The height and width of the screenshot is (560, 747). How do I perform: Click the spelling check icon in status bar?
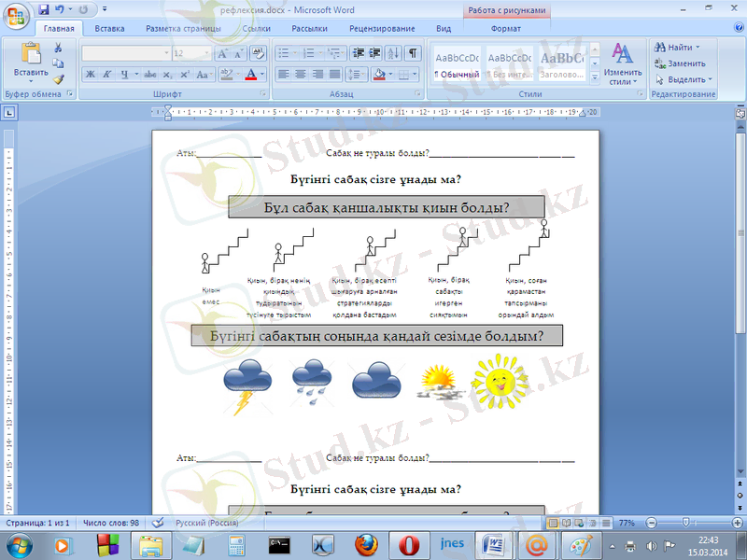158,524
